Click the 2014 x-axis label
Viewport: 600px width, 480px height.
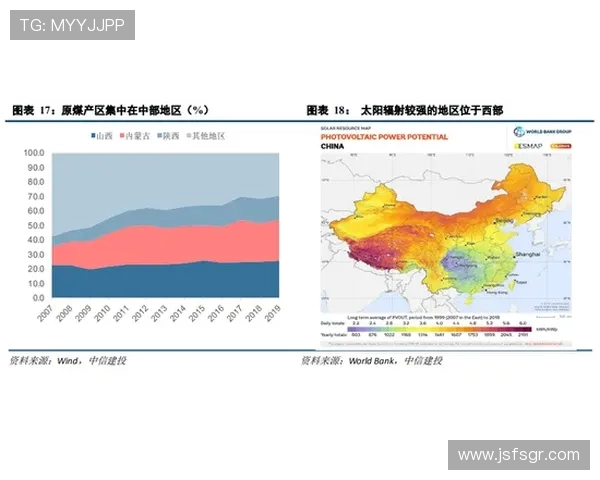pos(178,313)
